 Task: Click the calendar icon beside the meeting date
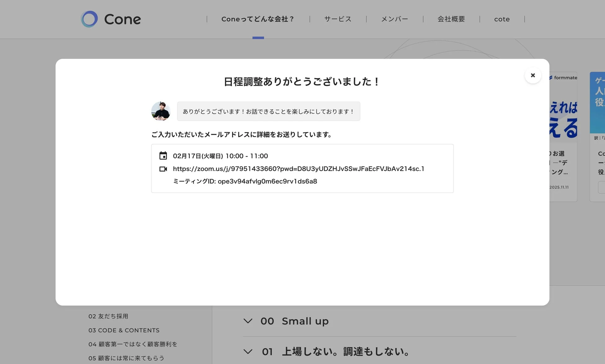pos(164,156)
